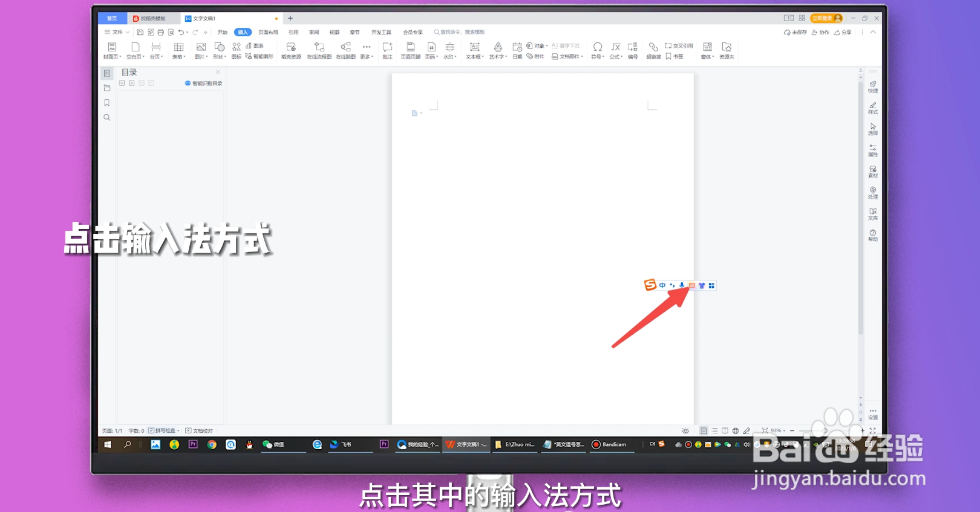Open the 形状 shapes gallery
The height and width of the screenshot is (512, 980).
pos(220,51)
